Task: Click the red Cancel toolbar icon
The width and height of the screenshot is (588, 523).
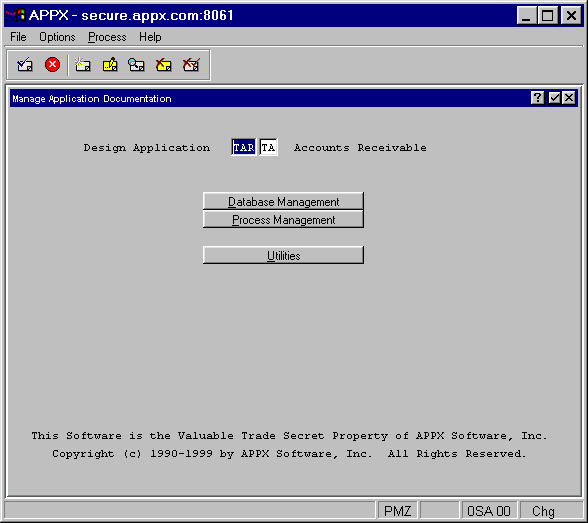Action: [52, 64]
